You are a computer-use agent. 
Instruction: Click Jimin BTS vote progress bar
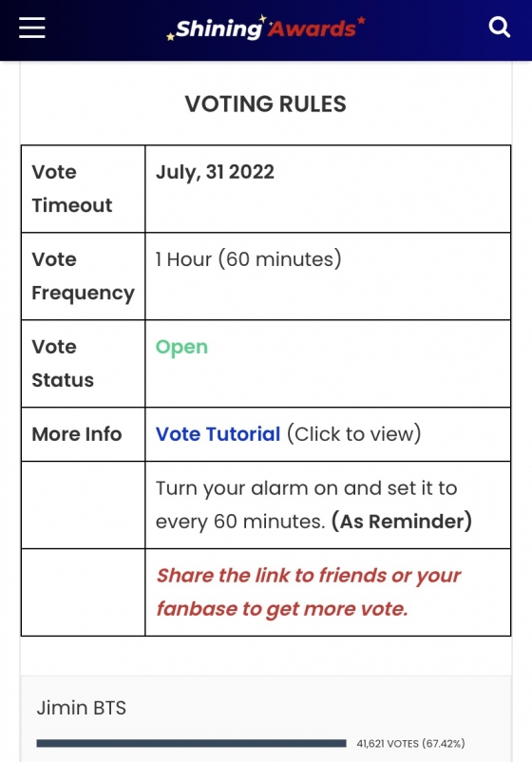coord(191,743)
